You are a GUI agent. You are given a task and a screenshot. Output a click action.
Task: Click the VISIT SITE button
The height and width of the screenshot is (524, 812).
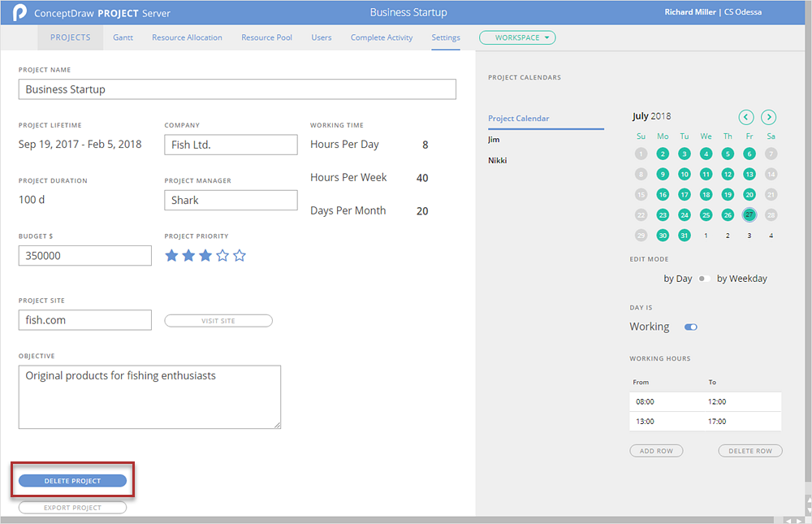[218, 321]
